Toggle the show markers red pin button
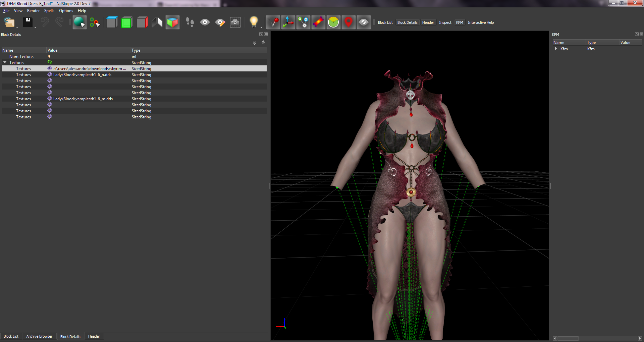Image resolution: width=644 pixels, height=342 pixels. 348,22
